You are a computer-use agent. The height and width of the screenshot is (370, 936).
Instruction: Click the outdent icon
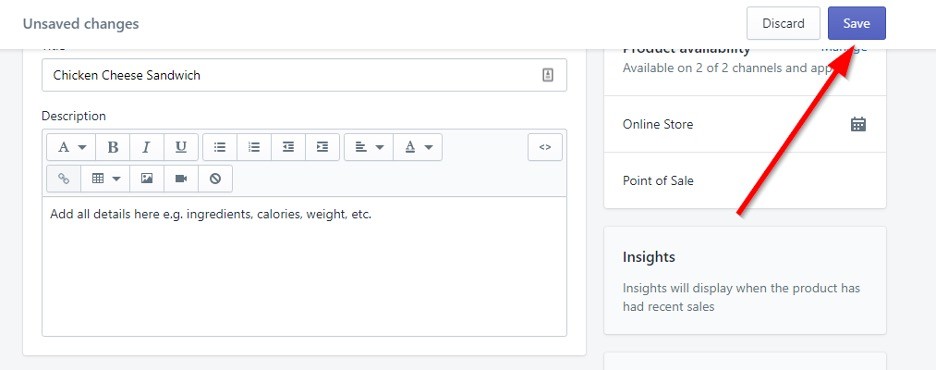pyautogui.click(x=288, y=147)
